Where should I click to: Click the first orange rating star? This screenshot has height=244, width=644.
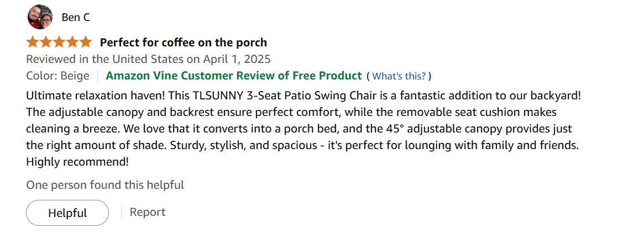[33, 42]
